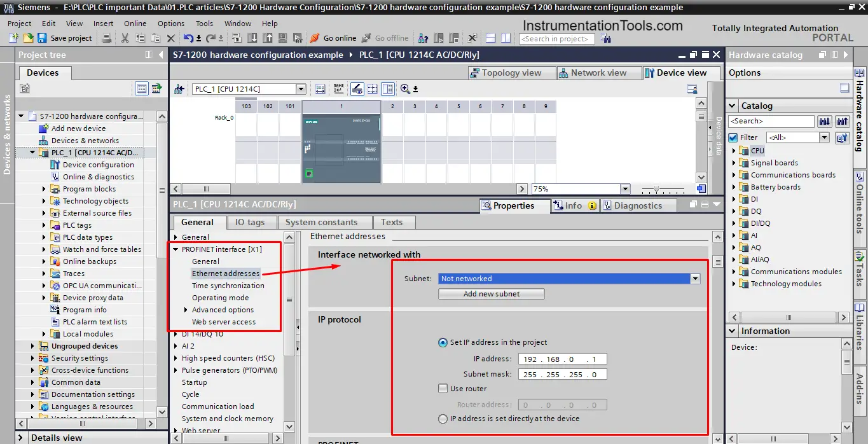This screenshot has height=444, width=868.
Task: Click the zoom magnifier icon in device view
Action: (405, 89)
